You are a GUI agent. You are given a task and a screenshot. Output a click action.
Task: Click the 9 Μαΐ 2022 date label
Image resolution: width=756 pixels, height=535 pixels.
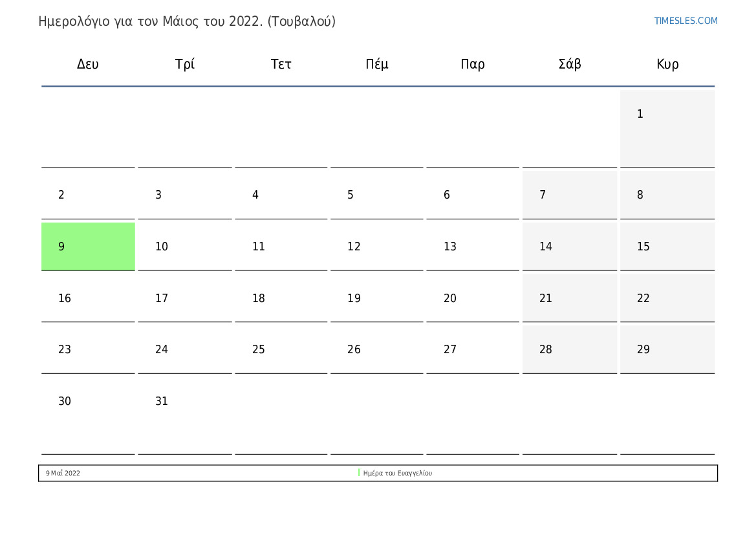(63, 474)
